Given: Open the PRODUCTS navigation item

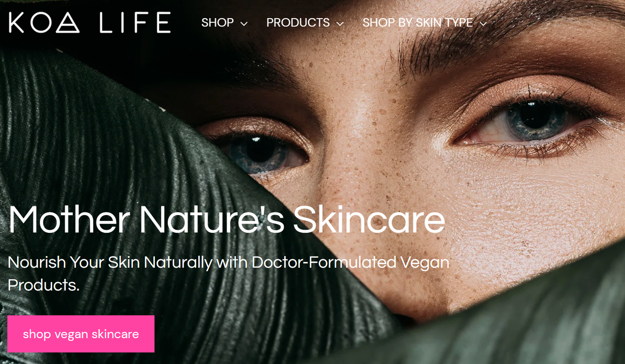Looking at the screenshot, I should click(x=305, y=23).
